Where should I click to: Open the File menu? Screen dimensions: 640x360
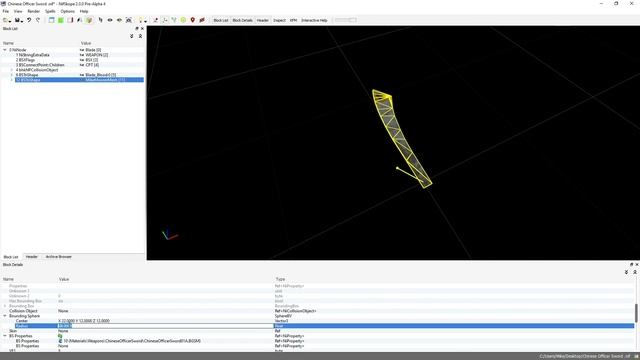(6, 11)
